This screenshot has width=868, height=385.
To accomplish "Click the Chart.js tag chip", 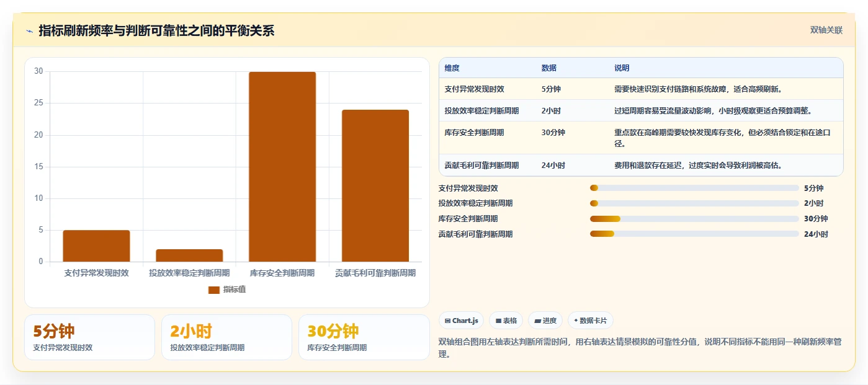I will pyautogui.click(x=461, y=321).
